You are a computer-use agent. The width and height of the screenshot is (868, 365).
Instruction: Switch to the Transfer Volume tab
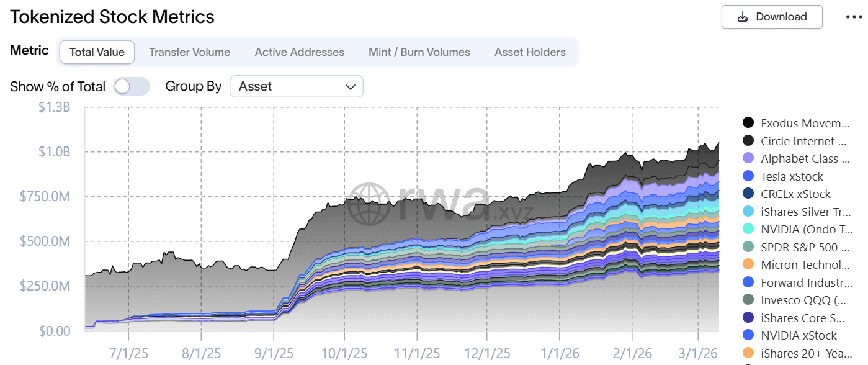click(189, 52)
